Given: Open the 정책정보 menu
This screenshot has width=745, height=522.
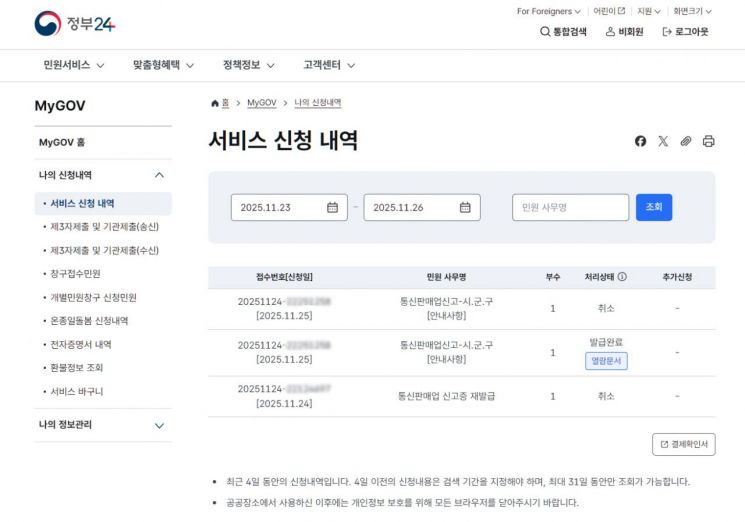Looking at the screenshot, I should (x=248, y=65).
